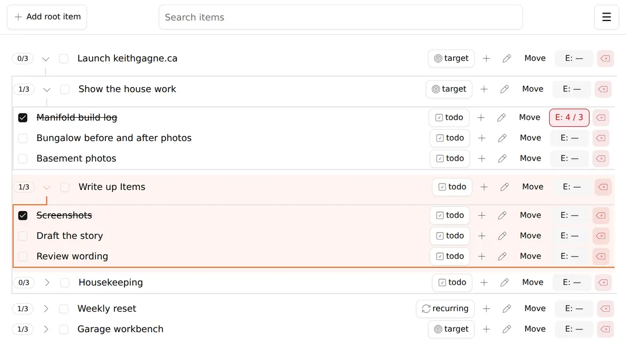Edit Show the house work item
626x364 pixels.
(x=504, y=89)
